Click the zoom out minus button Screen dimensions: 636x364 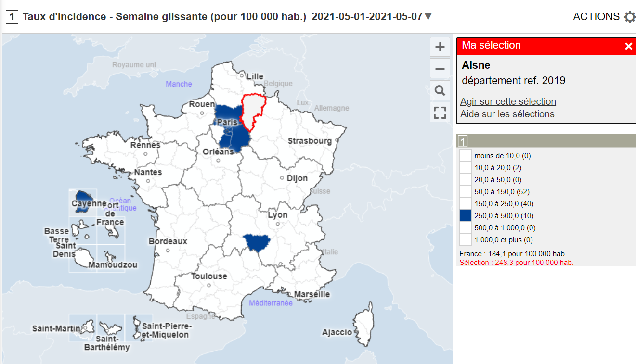tap(440, 69)
